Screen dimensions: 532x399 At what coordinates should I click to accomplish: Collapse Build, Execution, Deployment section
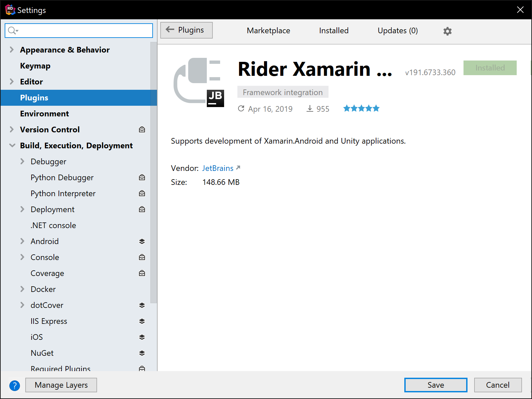click(12, 145)
